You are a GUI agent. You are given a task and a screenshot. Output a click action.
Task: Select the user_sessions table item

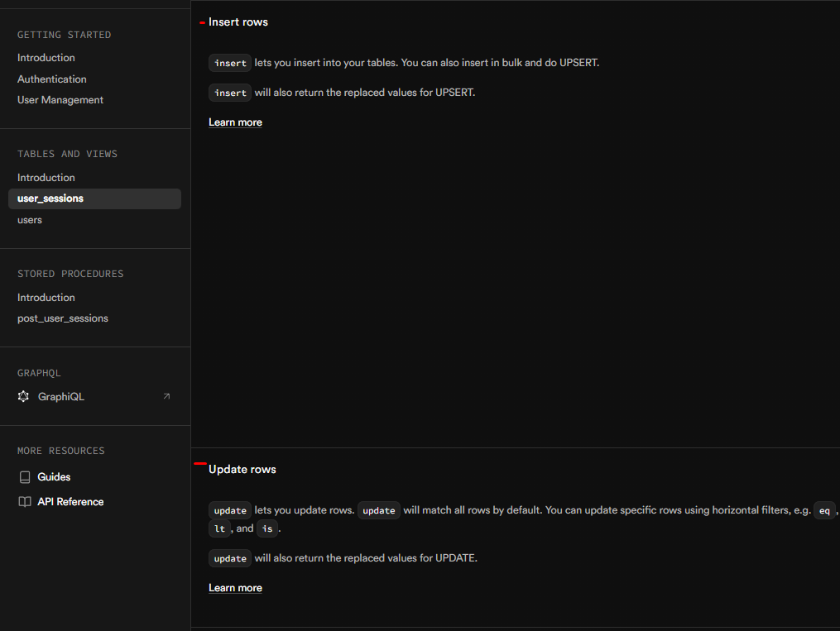click(50, 198)
